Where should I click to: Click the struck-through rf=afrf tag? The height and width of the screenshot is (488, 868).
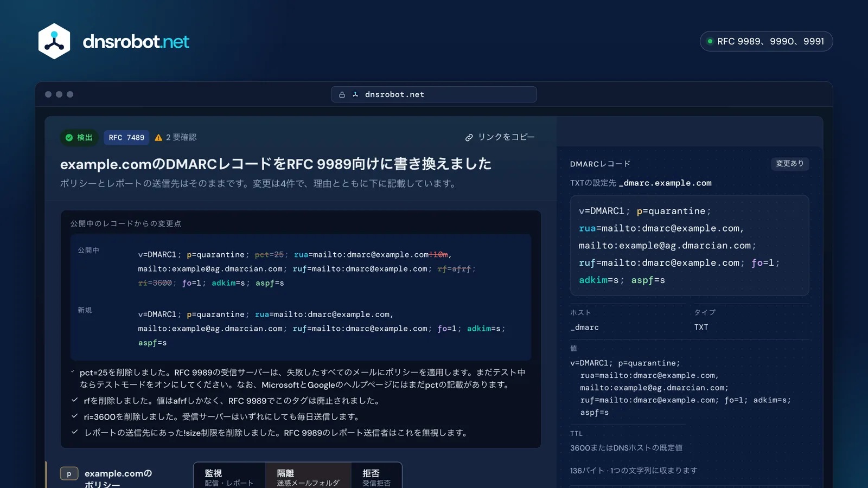454,269
